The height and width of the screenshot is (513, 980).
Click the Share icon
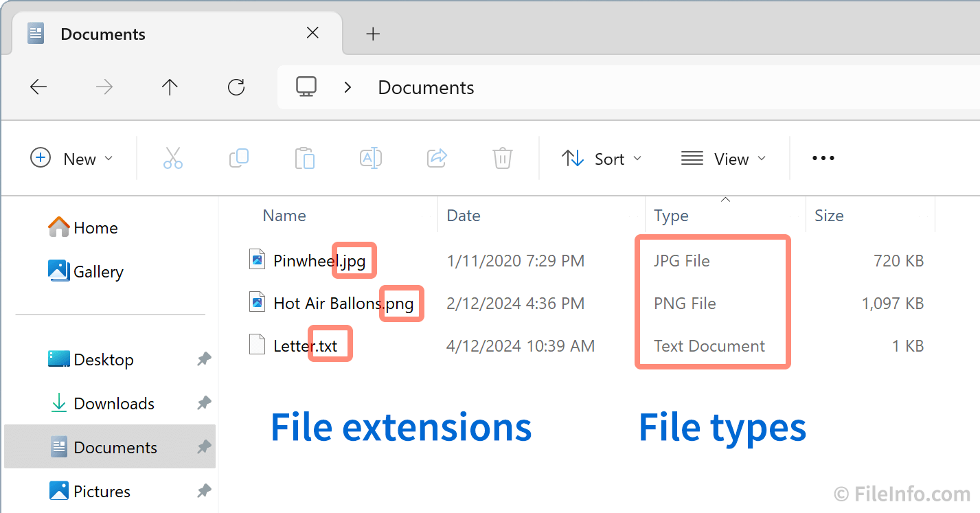click(437, 158)
